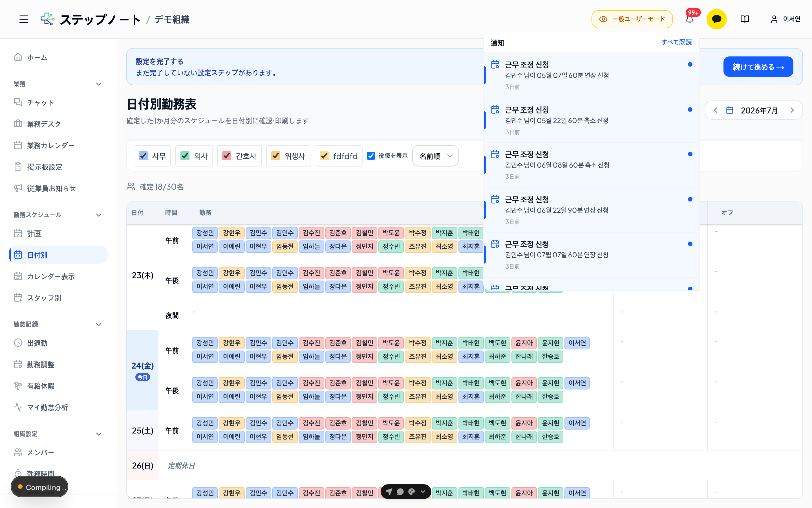Viewport: 812px width, 508px height.
Task: Collapse the 勤務スケジュール section
Action: 99,215
